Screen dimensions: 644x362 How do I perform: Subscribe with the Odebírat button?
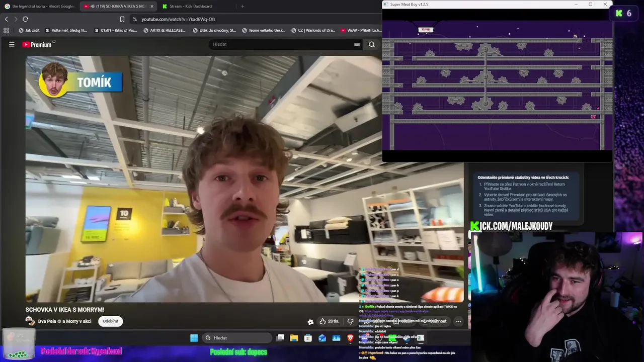(111, 321)
